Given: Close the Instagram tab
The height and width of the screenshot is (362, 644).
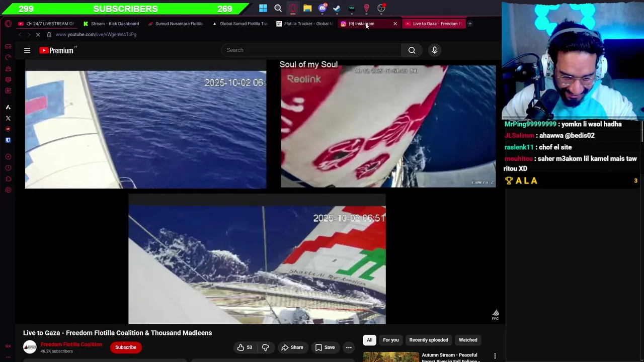Looking at the screenshot, I should [395, 24].
